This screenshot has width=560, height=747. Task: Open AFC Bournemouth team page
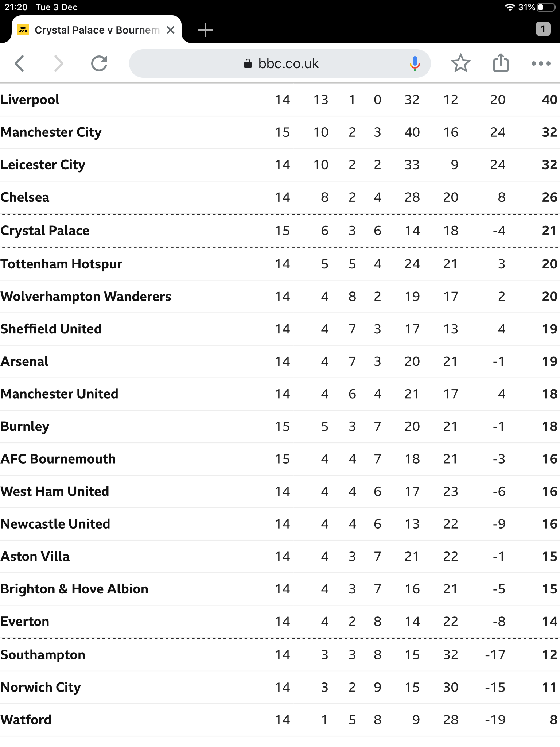pos(58,459)
